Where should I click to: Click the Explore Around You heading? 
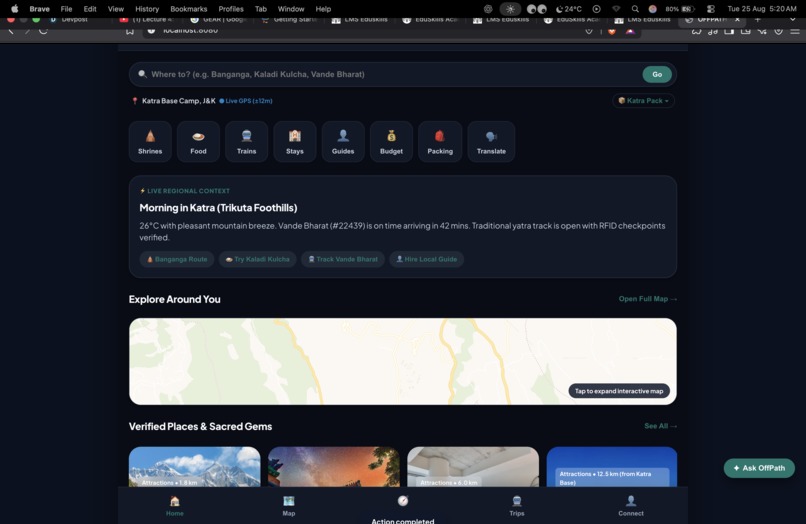pos(175,299)
